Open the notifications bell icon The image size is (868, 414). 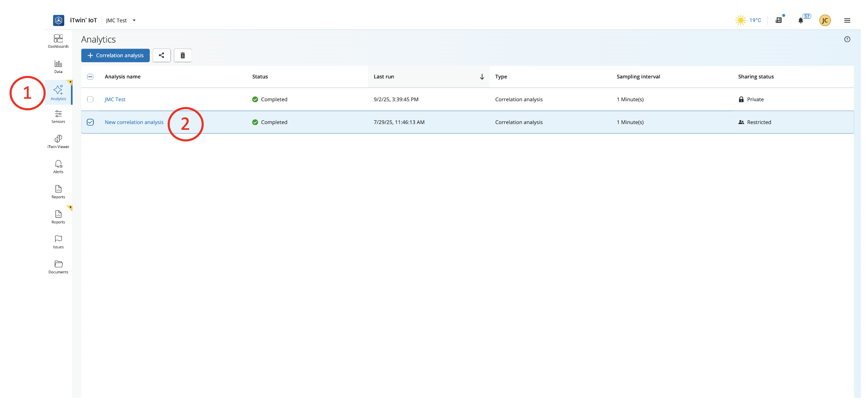800,20
